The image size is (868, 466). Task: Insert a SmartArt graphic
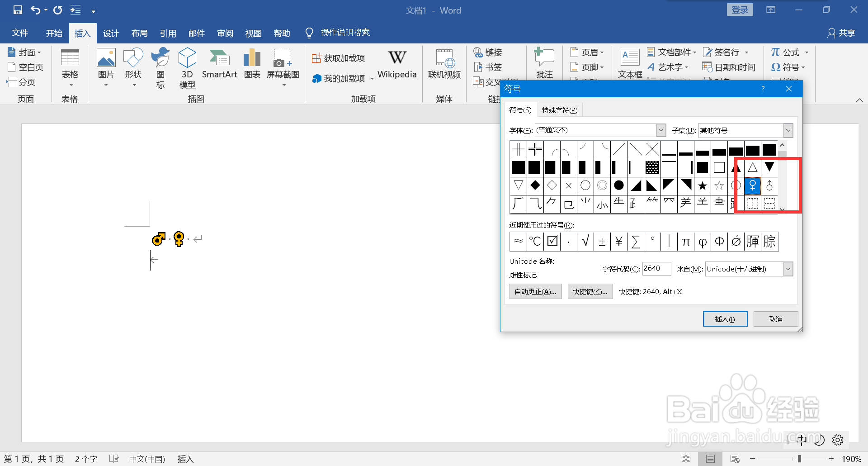point(220,64)
